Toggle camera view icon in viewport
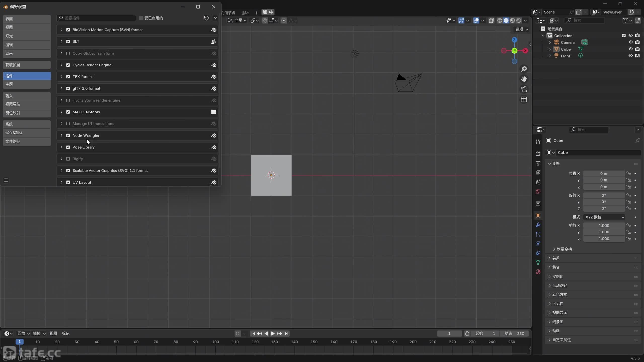The image size is (644, 362). click(524, 89)
